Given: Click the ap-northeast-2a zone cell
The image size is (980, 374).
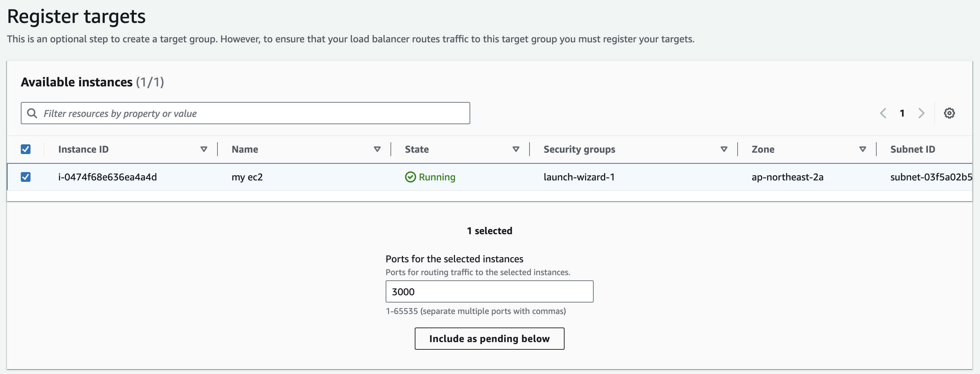Looking at the screenshot, I should (x=787, y=177).
